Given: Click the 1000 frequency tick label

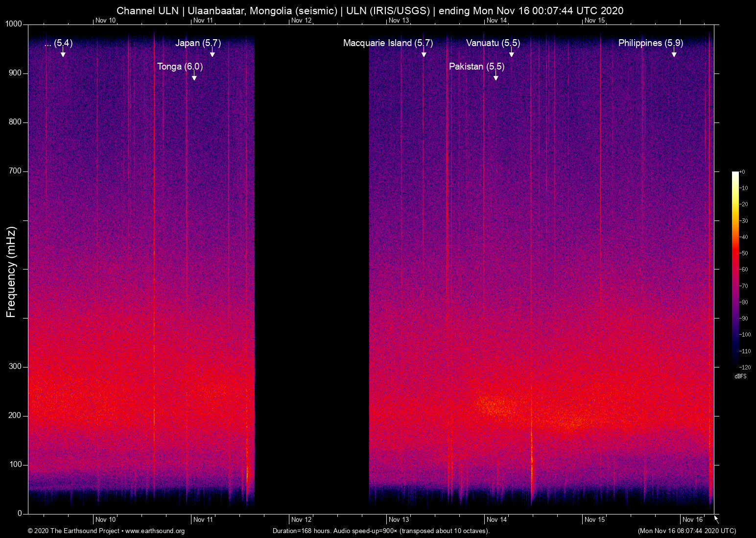Looking at the screenshot, I should [13, 24].
